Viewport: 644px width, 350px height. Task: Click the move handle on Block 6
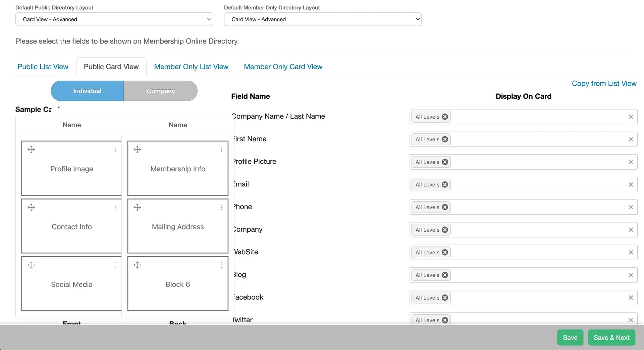click(x=137, y=265)
